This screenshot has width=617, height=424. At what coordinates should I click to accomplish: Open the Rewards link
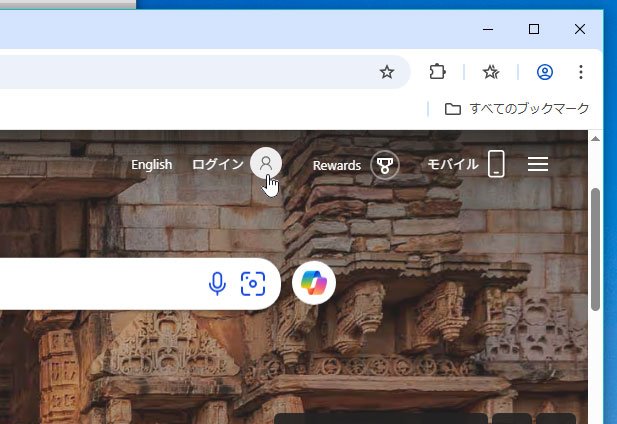[336, 165]
